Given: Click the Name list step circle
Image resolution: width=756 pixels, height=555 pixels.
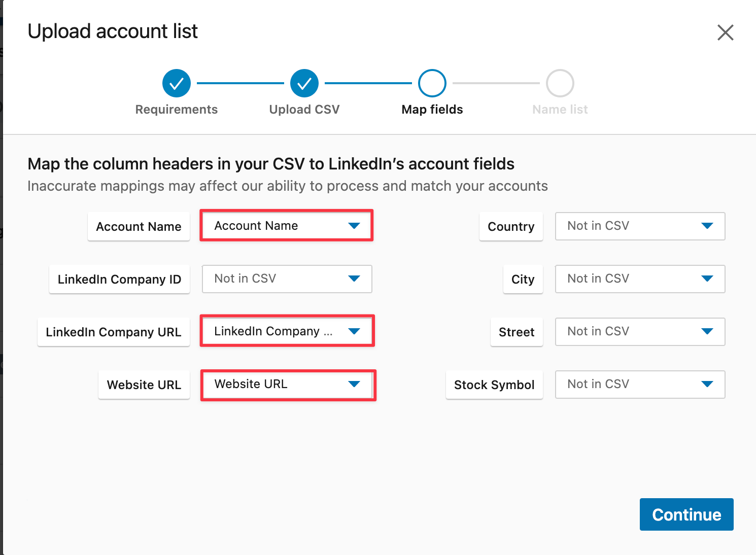Looking at the screenshot, I should click(560, 83).
